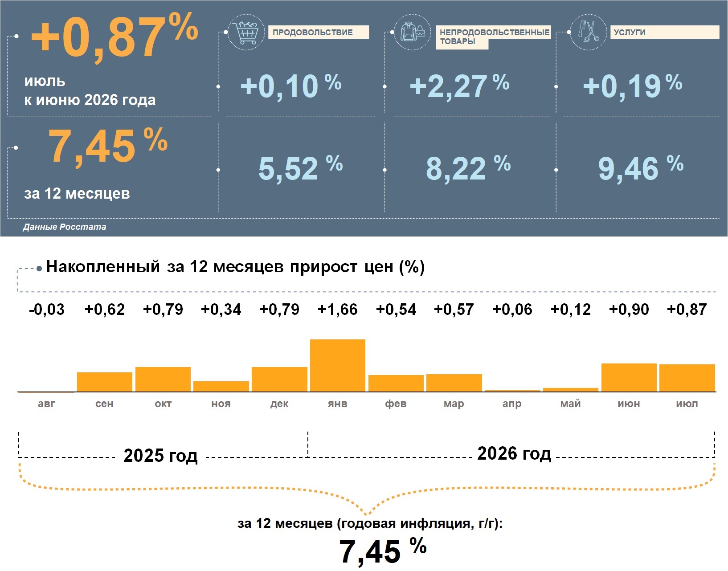Select the сен month axis label
The image size is (728, 571).
pyautogui.click(x=105, y=404)
